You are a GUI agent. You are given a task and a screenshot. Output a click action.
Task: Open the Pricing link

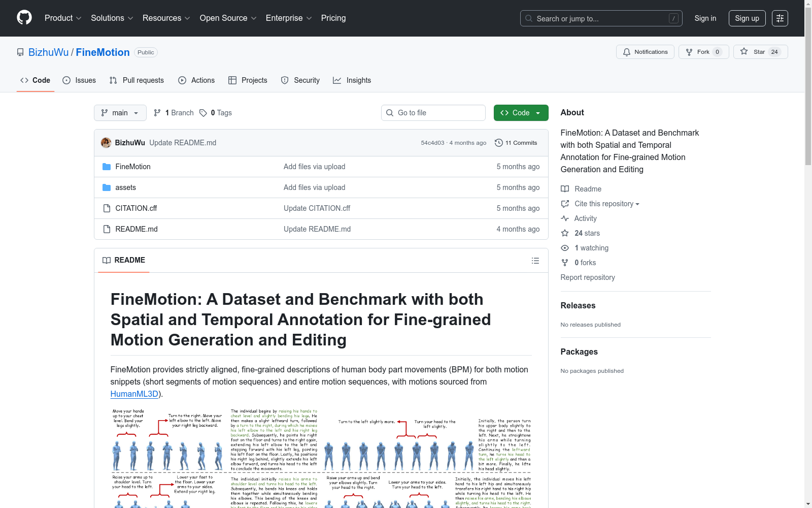pos(333,18)
